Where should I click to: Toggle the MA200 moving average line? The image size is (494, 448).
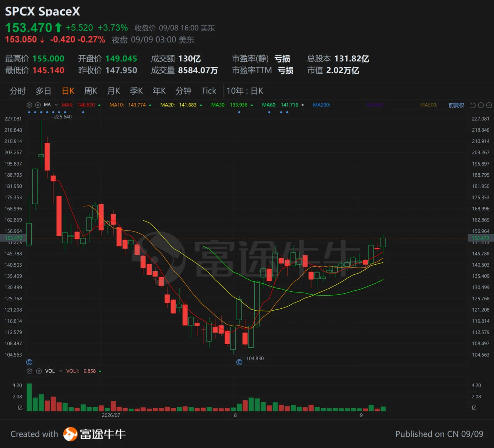click(x=321, y=105)
